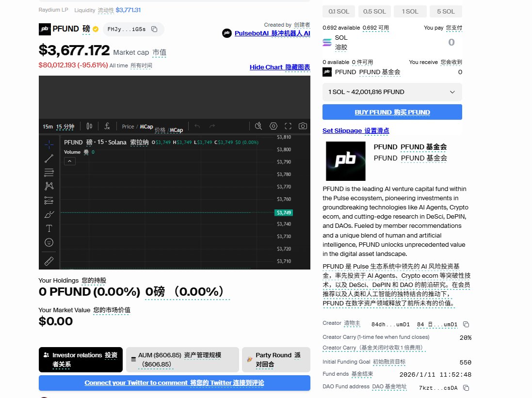Collapse the chart legend arrow
The image size is (532, 398).
(x=69, y=161)
